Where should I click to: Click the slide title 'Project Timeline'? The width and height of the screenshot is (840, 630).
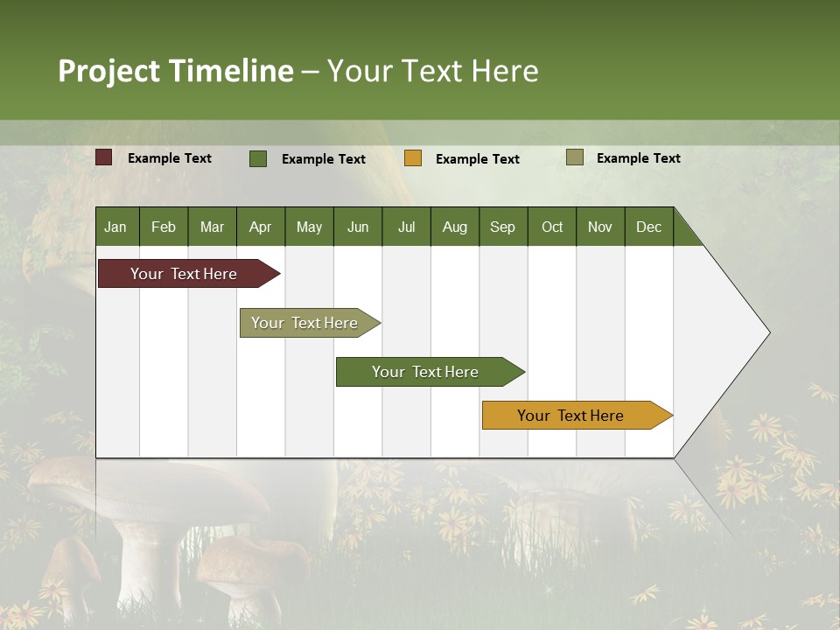point(175,71)
